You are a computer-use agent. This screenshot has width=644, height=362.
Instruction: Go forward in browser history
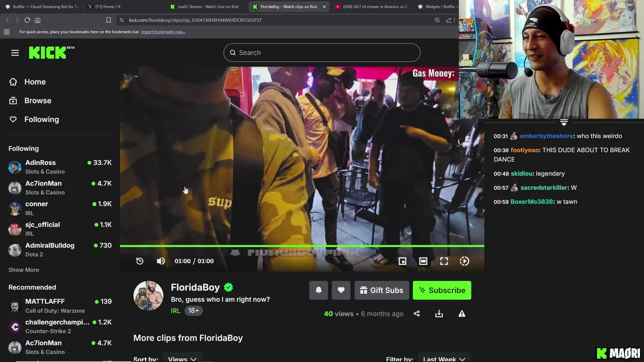[17, 20]
